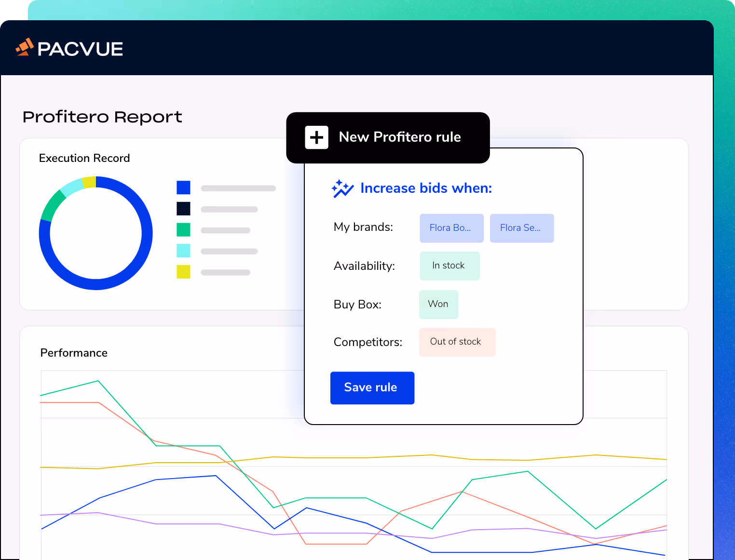The image size is (735, 560).
Task: Click the sparkle icon beside Increase bids
Action: click(x=342, y=188)
